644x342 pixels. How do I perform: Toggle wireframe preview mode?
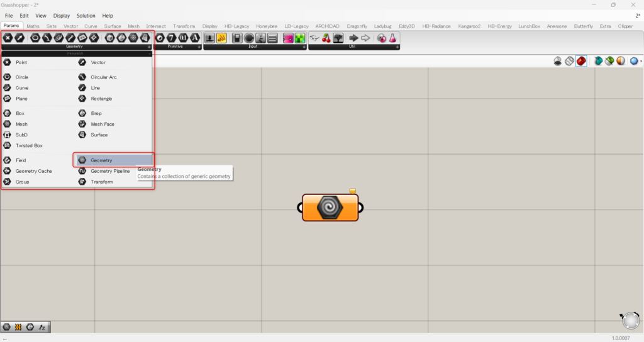click(569, 61)
